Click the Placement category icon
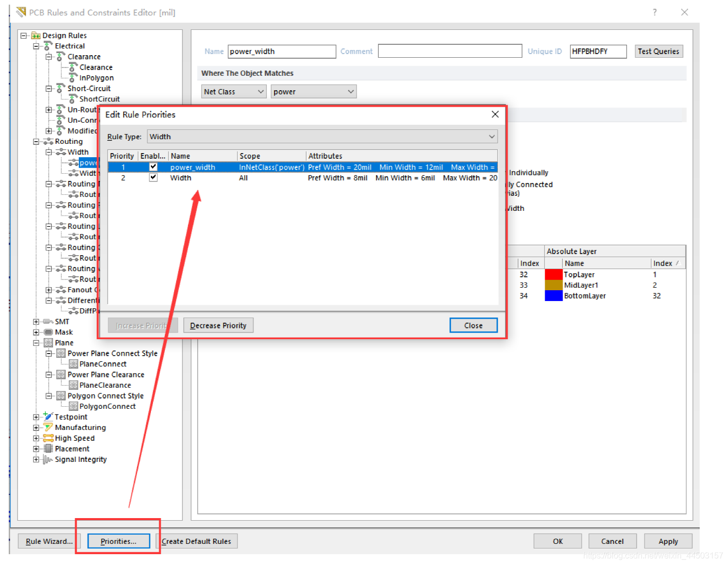The width and height of the screenshot is (728, 565). click(x=48, y=448)
